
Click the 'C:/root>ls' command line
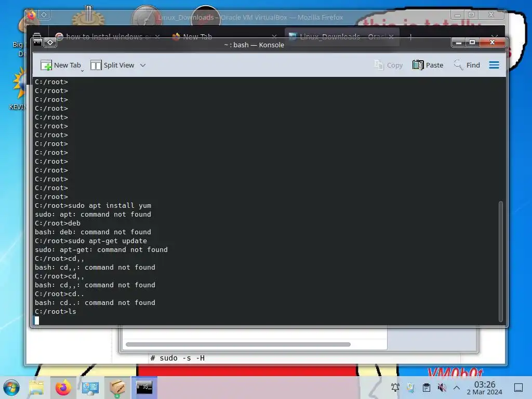point(55,312)
